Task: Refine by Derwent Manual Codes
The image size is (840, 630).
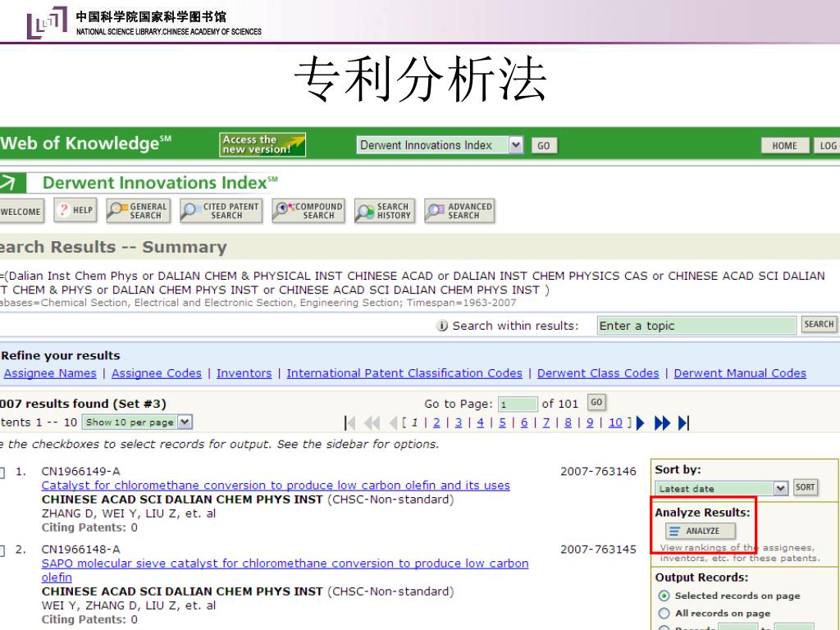Action: coord(740,373)
